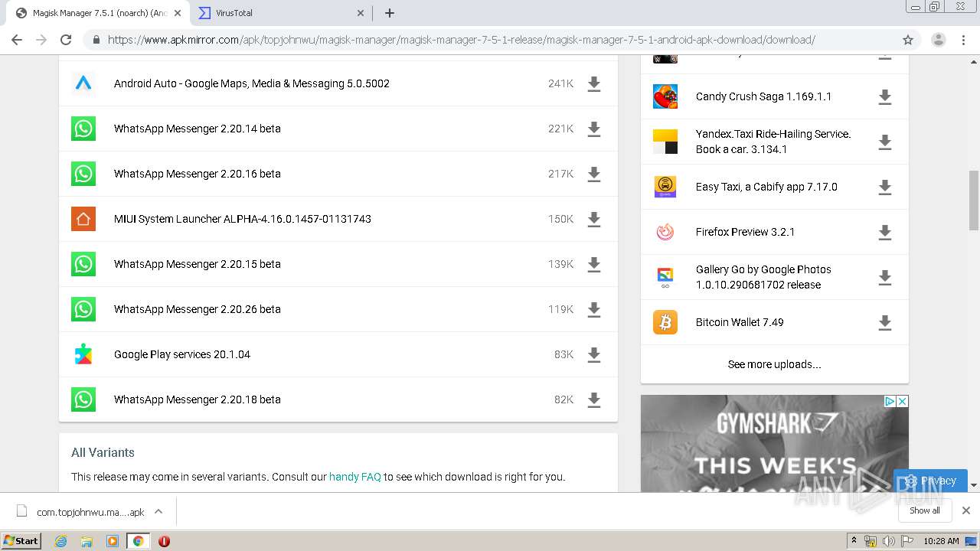Download Bitcoin Wallet 7.49 arrow icon
The height and width of the screenshot is (551, 980).
884,323
